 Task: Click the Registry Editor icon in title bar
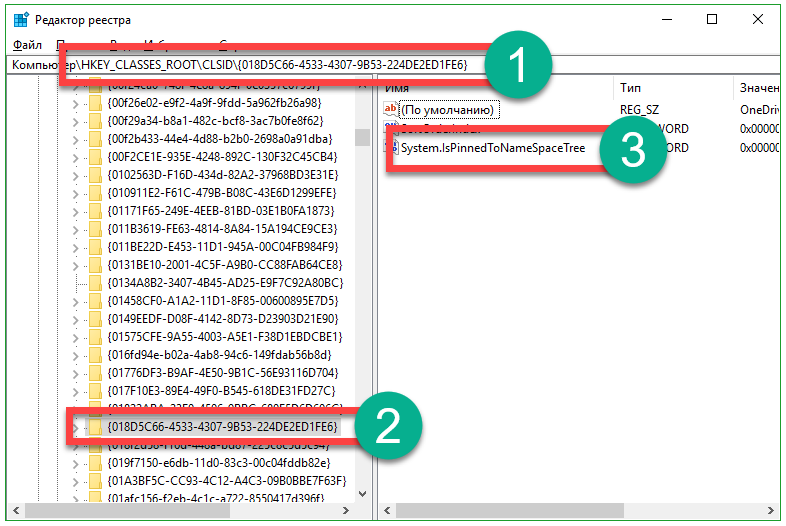coord(20,19)
